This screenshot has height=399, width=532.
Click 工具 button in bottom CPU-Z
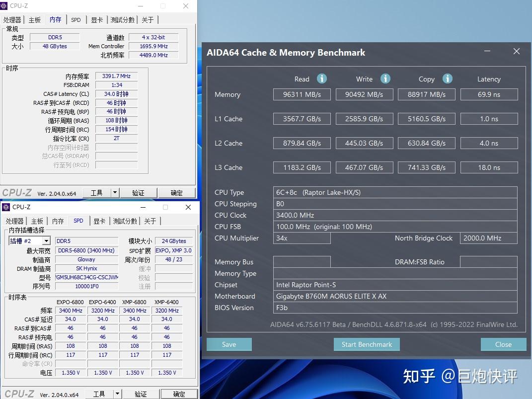click(x=99, y=394)
